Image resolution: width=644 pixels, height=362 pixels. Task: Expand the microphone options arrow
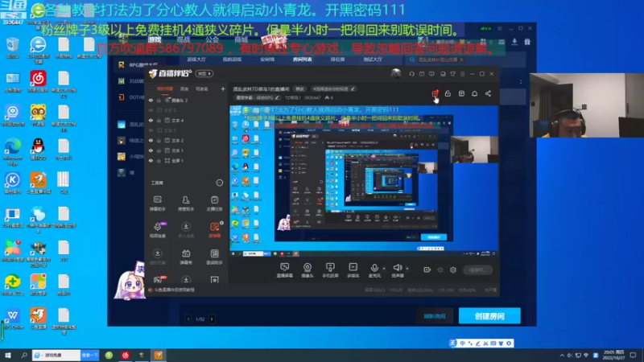click(384, 269)
